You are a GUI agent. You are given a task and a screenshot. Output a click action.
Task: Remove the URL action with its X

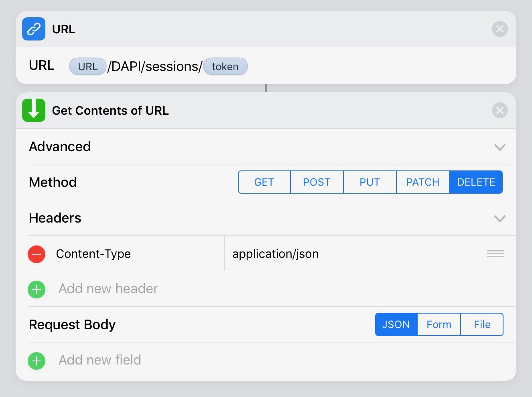(x=500, y=29)
